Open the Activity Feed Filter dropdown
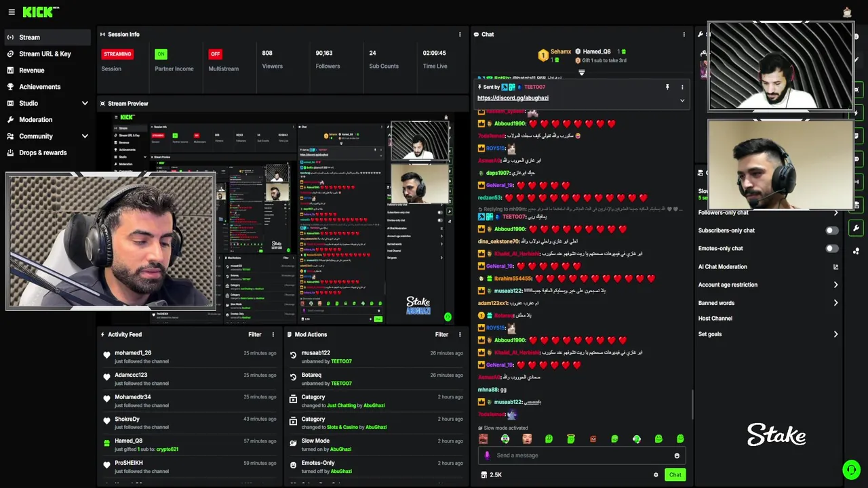This screenshot has height=488, width=868. pos(254,334)
